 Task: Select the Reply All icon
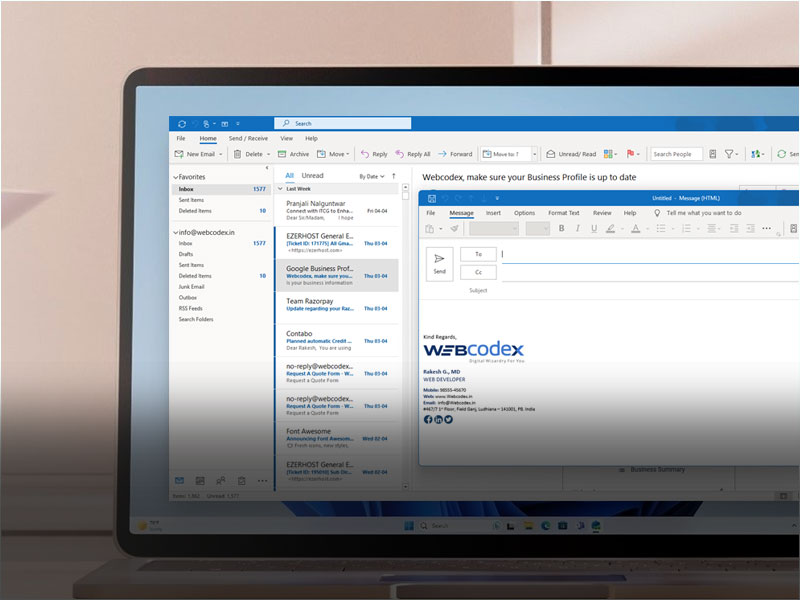(x=410, y=153)
